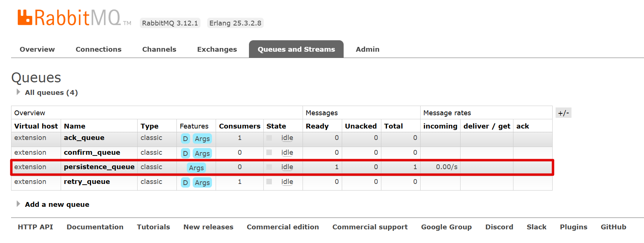The image size is (644, 243).
Task: Expand Add a new queue section
Action: pyautogui.click(x=57, y=205)
